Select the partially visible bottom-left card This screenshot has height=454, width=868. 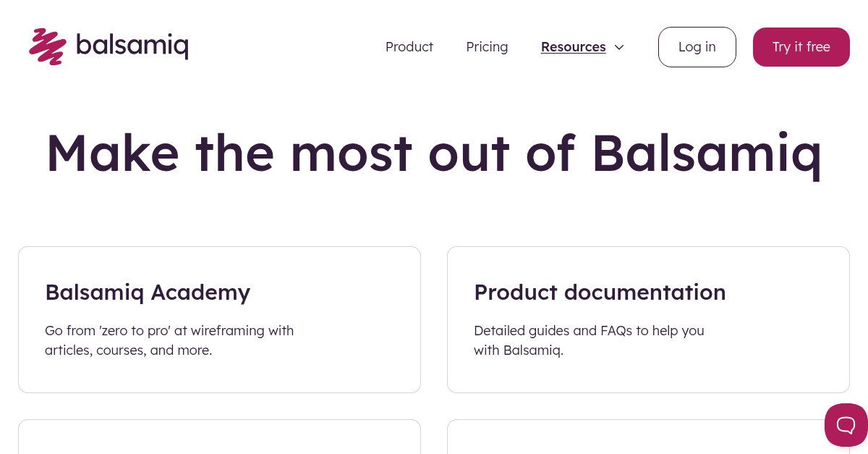click(219, 438)
